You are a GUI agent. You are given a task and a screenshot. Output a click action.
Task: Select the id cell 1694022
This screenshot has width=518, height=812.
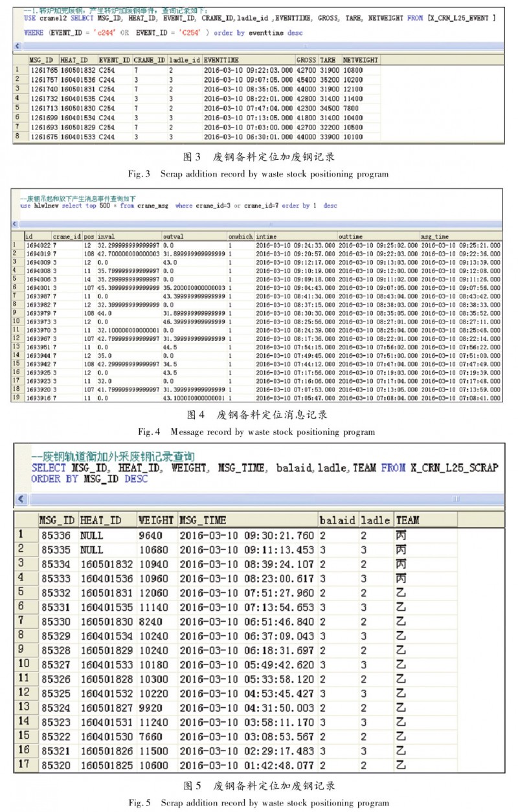[x=36, y=245]
